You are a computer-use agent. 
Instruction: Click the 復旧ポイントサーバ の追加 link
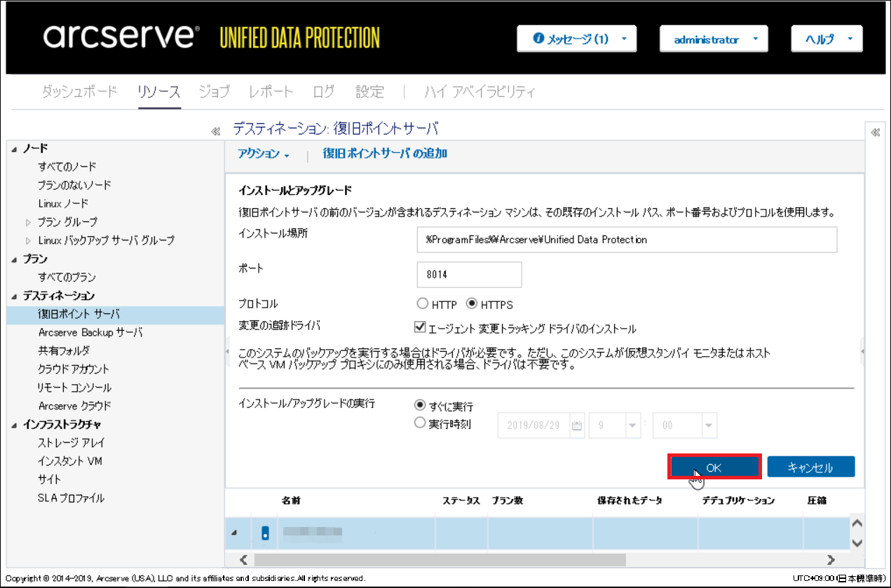(x=385, y=153)
